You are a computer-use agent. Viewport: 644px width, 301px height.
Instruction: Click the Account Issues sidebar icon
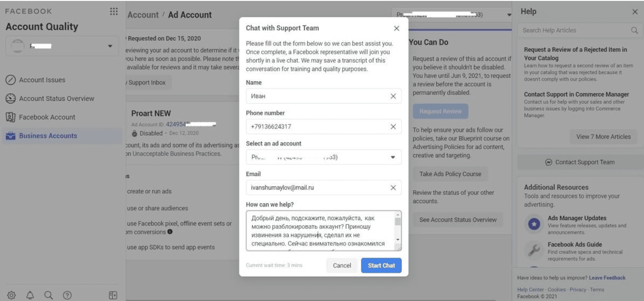[x=11, y=80]
